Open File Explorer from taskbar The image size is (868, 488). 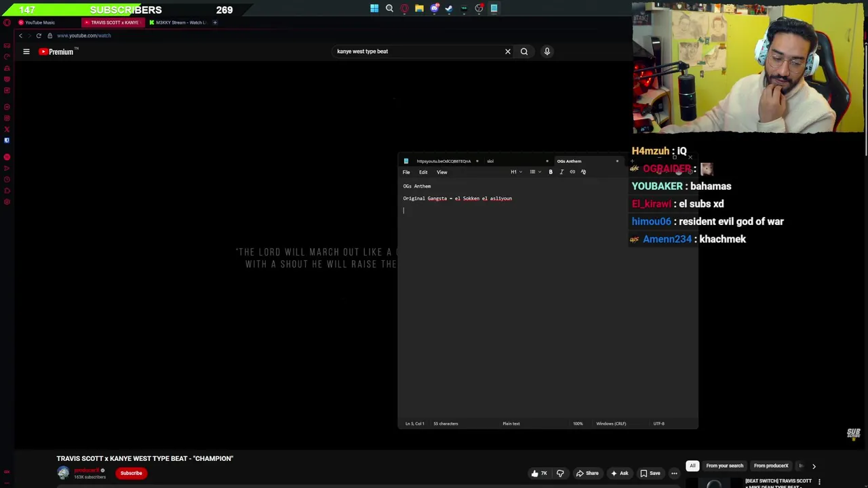click(x=419, y=9)
